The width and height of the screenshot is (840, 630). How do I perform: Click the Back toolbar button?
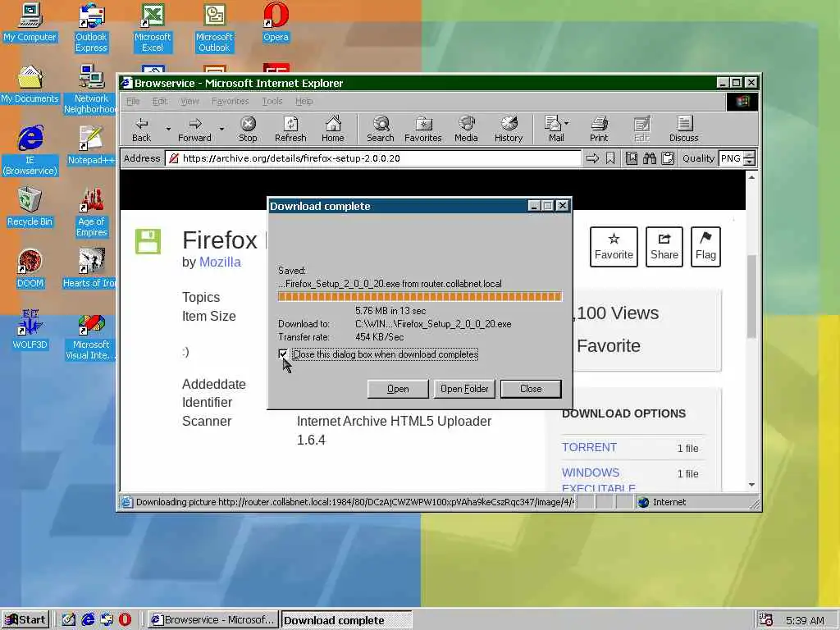point(141,129)
